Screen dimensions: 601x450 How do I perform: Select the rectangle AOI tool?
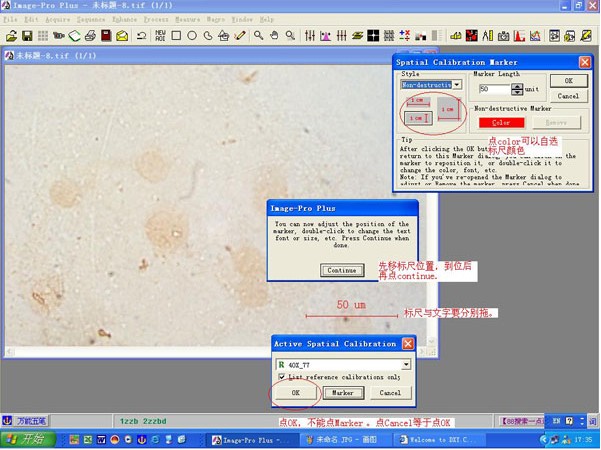[x=176, y=36]
